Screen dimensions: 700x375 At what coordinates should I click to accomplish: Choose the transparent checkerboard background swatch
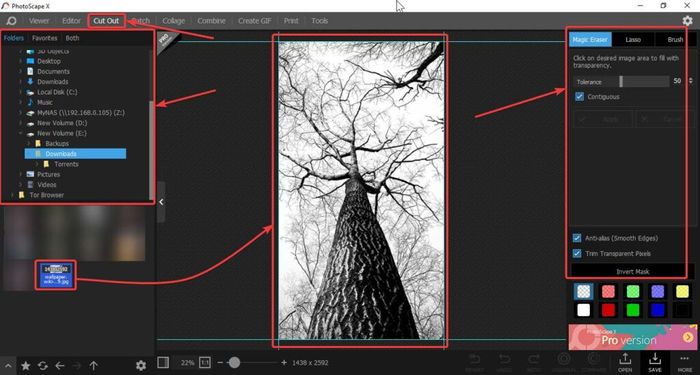tap(583, 292)
